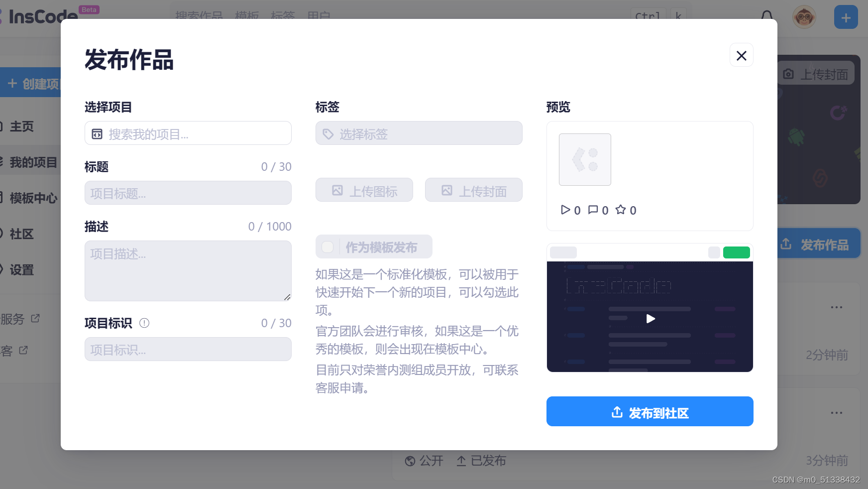Click the image icon on 上传图标 button
Screen dimensions: 868x489
point(337,190)
